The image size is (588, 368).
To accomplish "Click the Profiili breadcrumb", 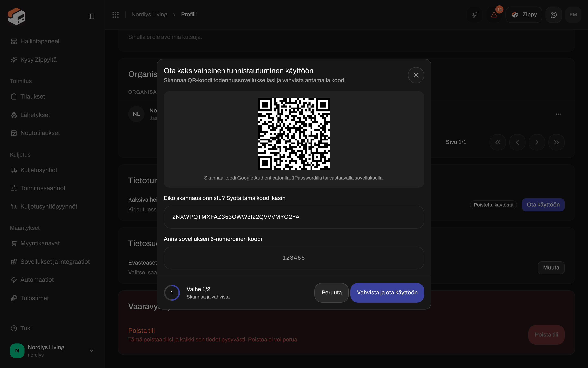I will pos(189,15).
